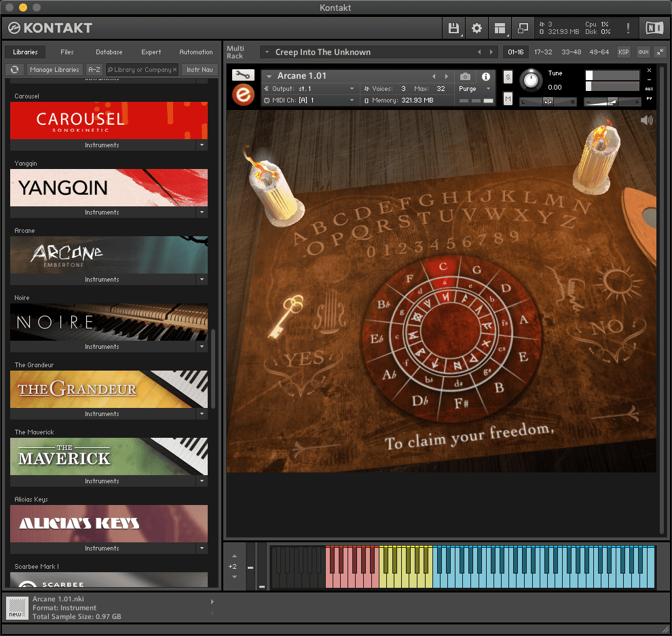Click NO on the ouija board
Screen dimensions: 672x636
pyautogui.click(x=607, y=327)
